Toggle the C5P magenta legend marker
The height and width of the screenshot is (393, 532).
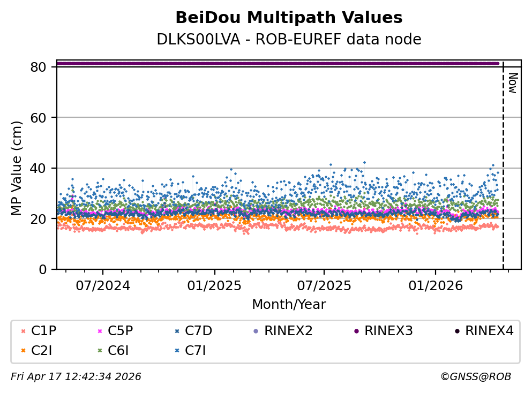pos(99,331)
